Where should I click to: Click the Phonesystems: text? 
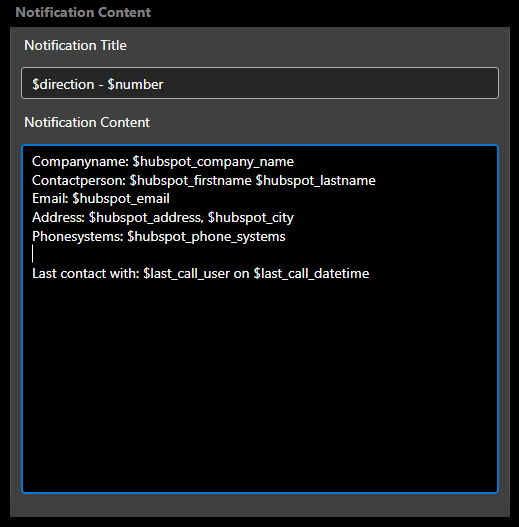point(78,236)
